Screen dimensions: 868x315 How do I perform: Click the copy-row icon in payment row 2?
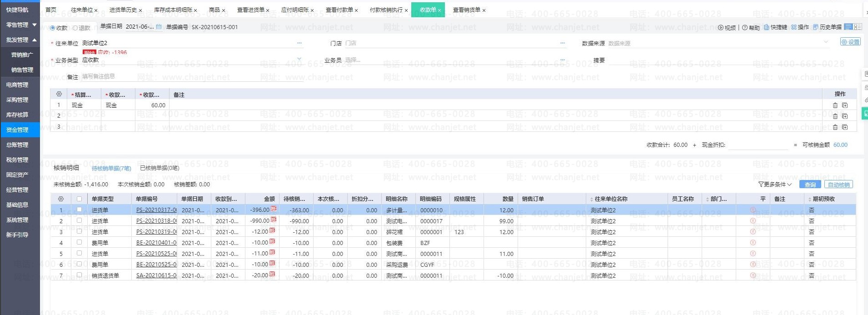(x=845, y=116)
